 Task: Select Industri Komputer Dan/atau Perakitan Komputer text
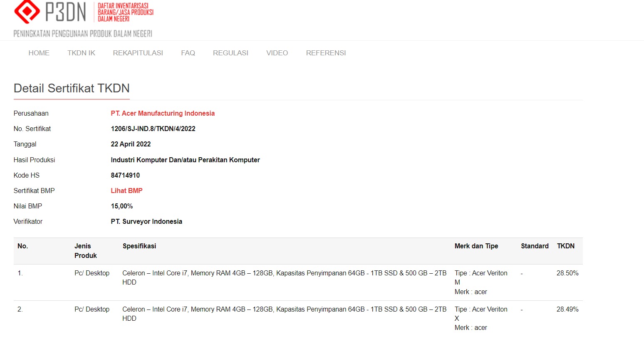[185, 160]
